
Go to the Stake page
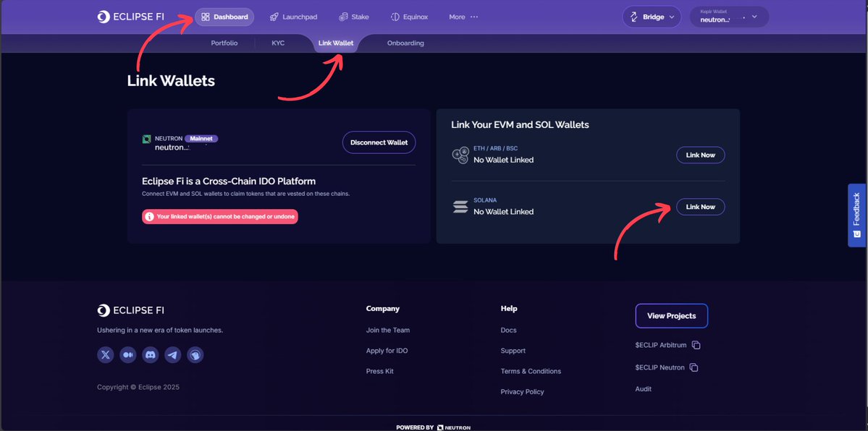tap(354, 17)
